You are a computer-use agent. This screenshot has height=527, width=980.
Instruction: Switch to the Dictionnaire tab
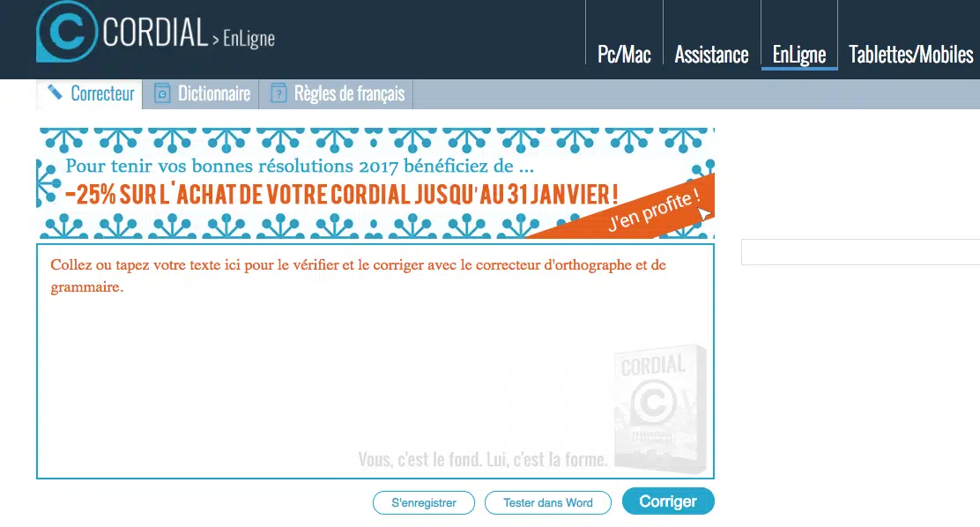coord(201,93)
